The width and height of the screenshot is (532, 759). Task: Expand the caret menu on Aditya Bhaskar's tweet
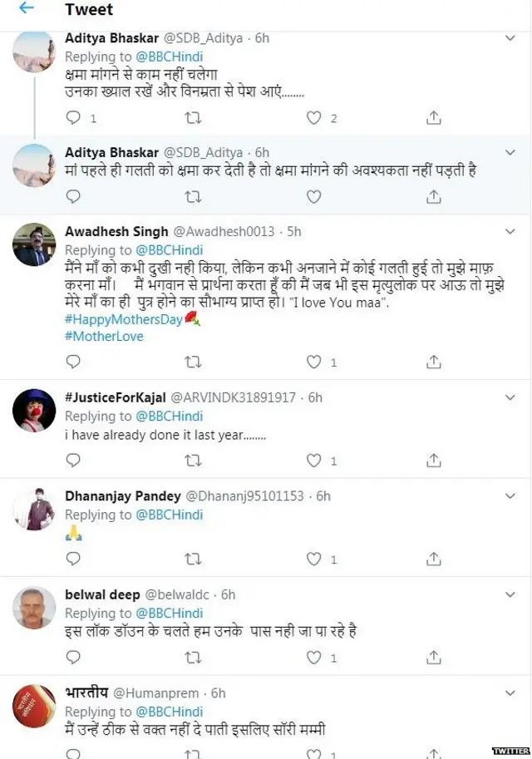(x=510, y=37)
